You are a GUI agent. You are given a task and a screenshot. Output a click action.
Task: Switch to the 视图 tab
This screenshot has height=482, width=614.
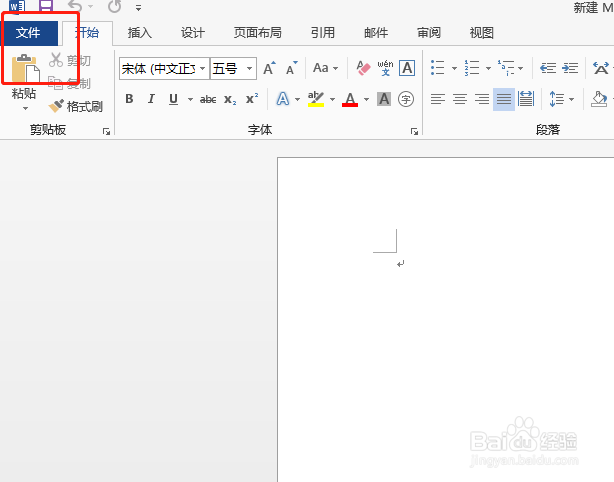482,33
